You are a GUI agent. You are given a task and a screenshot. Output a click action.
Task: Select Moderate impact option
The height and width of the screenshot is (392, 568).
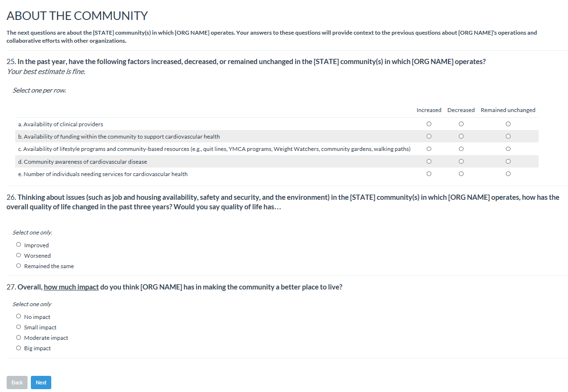point(19,337)
